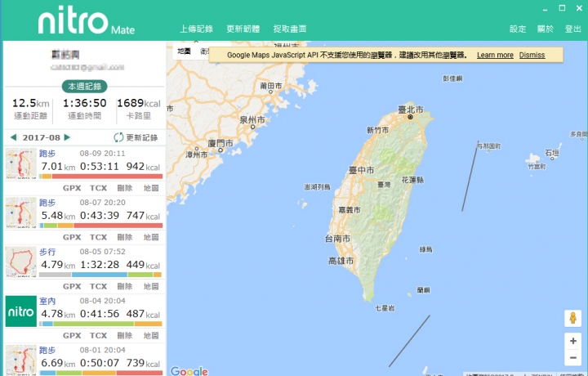Export TCX for the 08-09 20:11 run
588x376 pixels.
98,188
